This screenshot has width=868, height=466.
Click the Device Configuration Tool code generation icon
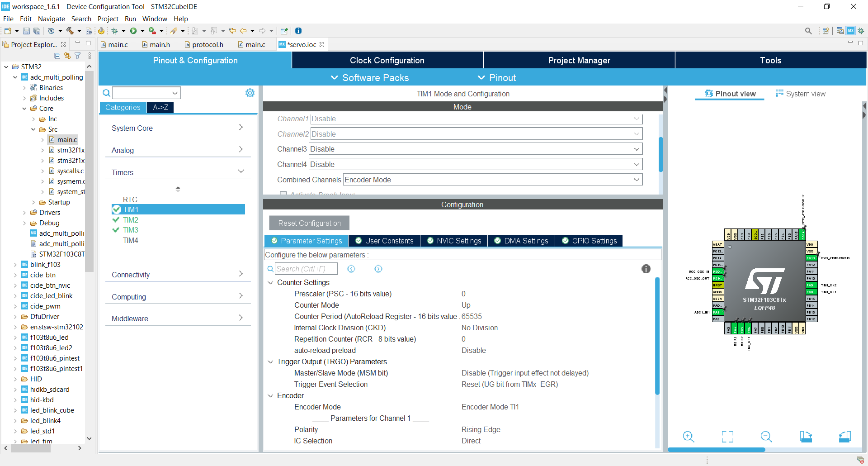coord(101,31)
